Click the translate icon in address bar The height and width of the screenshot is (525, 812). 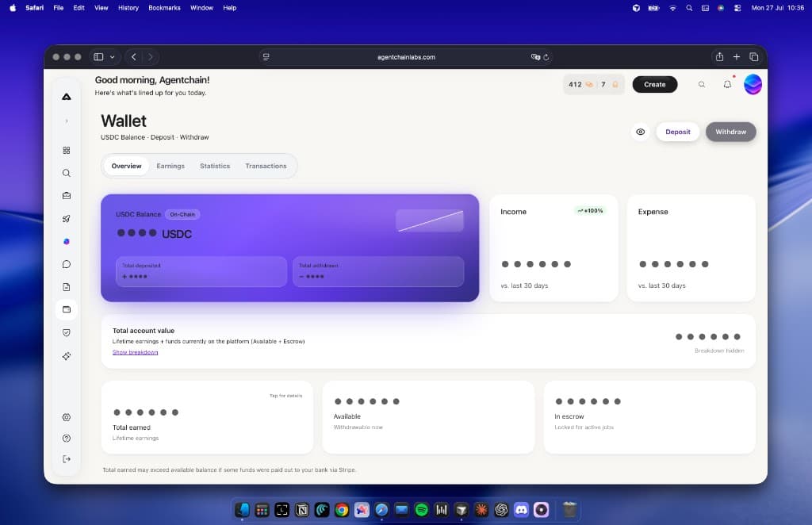(x=535, y=57)
